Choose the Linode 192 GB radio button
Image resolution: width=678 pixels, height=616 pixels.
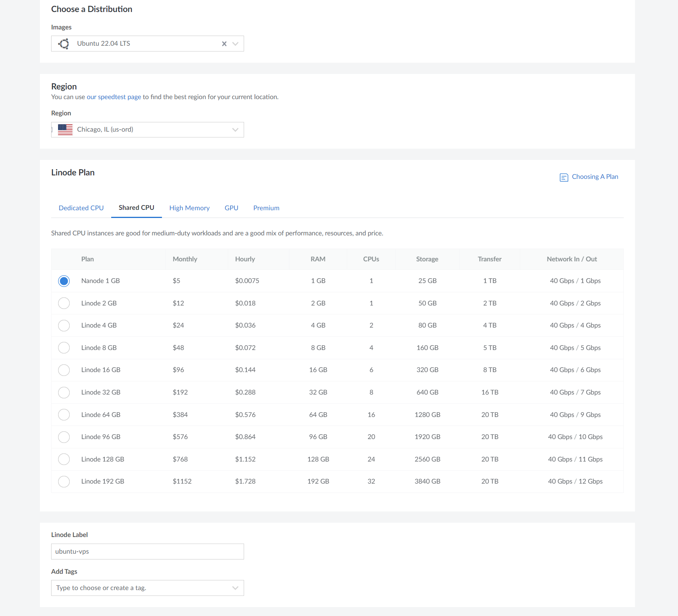(64, 481)
